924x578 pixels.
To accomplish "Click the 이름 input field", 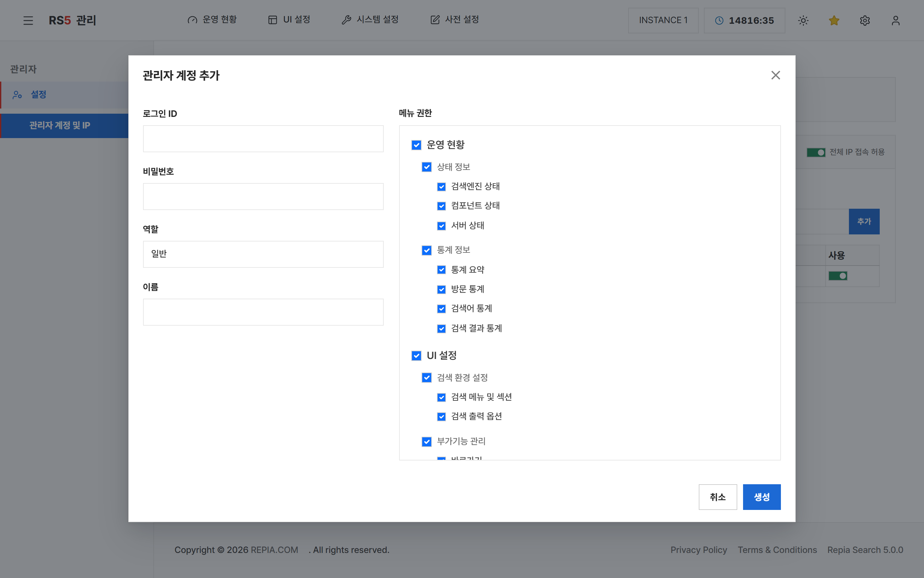I will pyautogui.click(x=263, y=312).
